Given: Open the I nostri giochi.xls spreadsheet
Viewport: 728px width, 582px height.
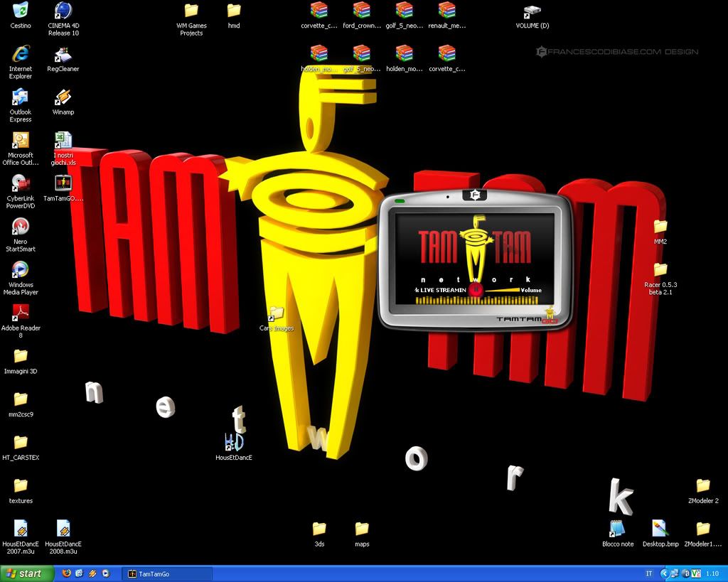Looking at the screenshot, I should pos(63,141).
